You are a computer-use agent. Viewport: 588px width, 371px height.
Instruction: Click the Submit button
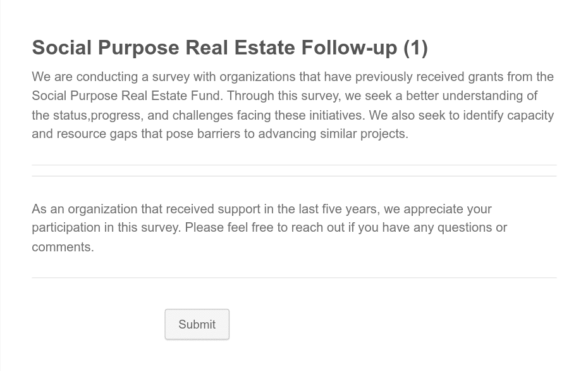197,324
